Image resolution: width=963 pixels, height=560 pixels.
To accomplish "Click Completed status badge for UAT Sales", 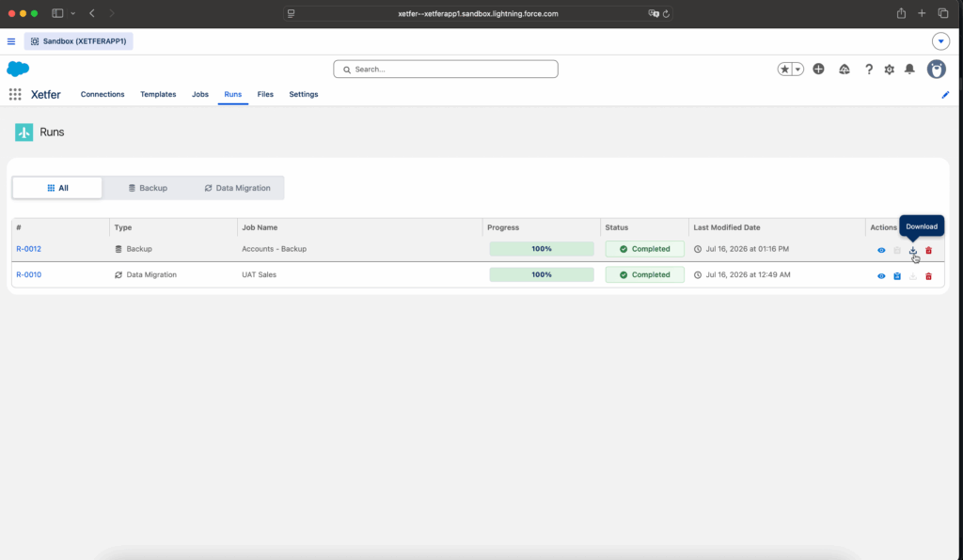I will (x=645, y=274).
